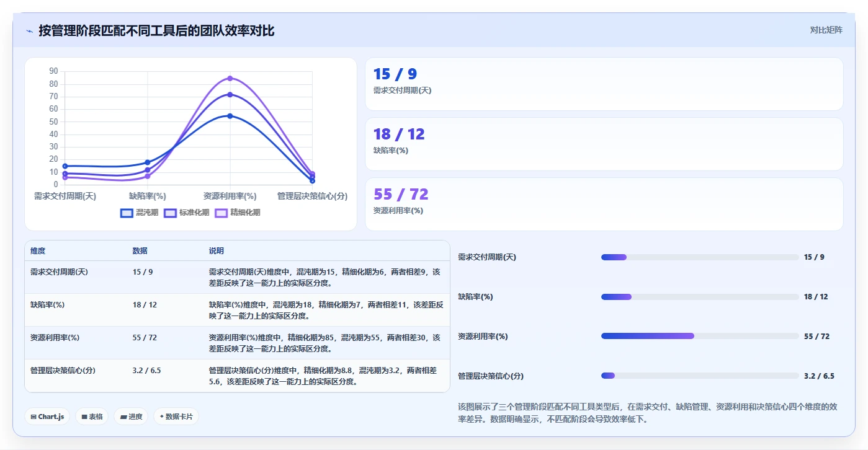Click the 55 / 72 cell in the table

pos(145,338)
